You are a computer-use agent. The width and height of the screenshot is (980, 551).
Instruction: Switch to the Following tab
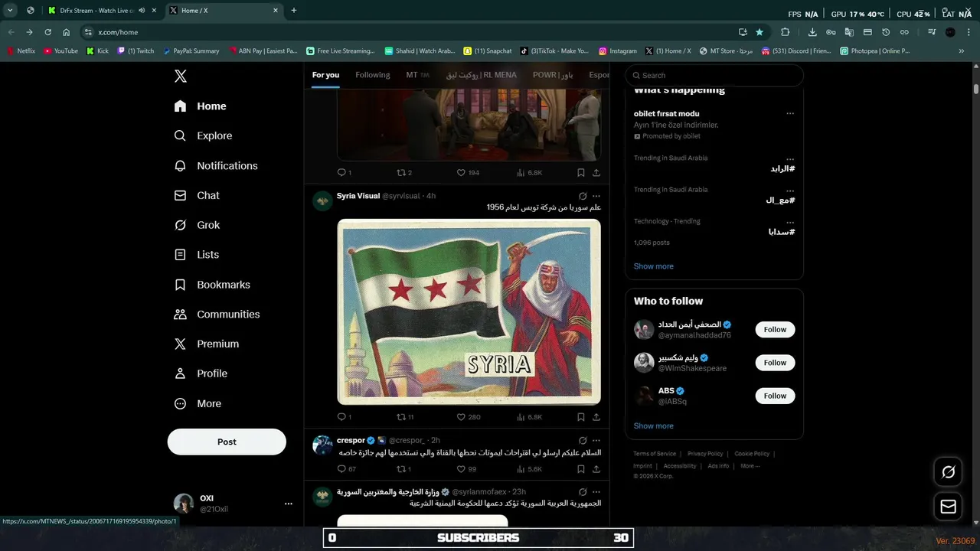click(x=373, y=75)
